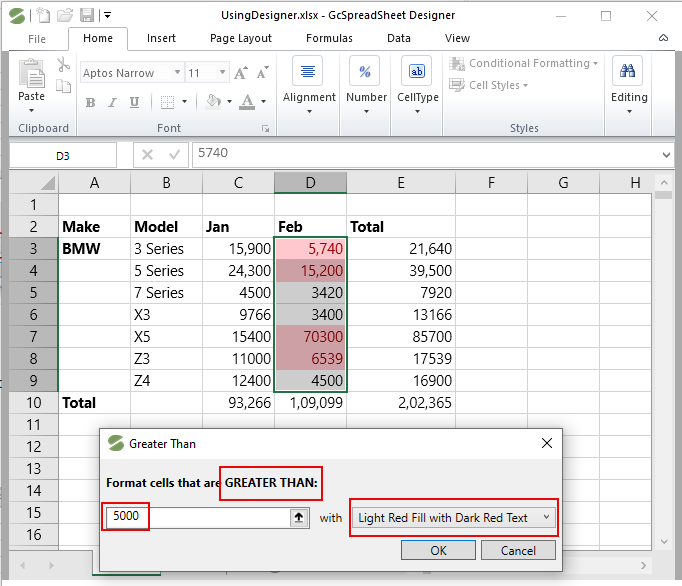Select the 5 Series cell
The width and height of the screenshot is (682, 586).
tap(166, 271)
